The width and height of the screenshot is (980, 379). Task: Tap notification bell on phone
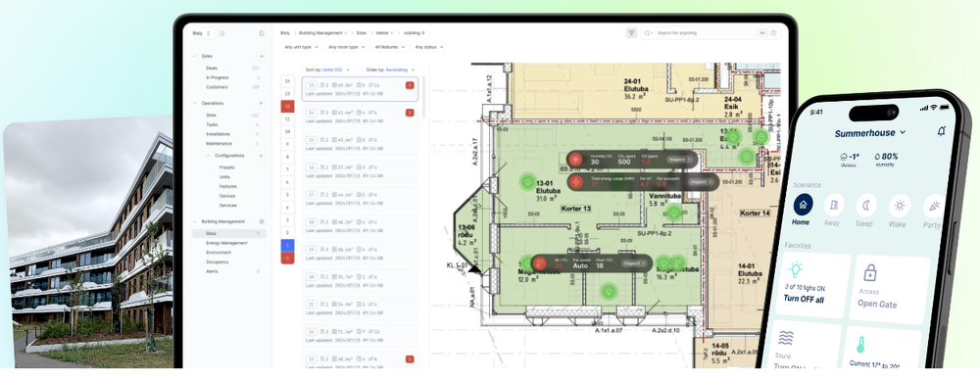941,131
